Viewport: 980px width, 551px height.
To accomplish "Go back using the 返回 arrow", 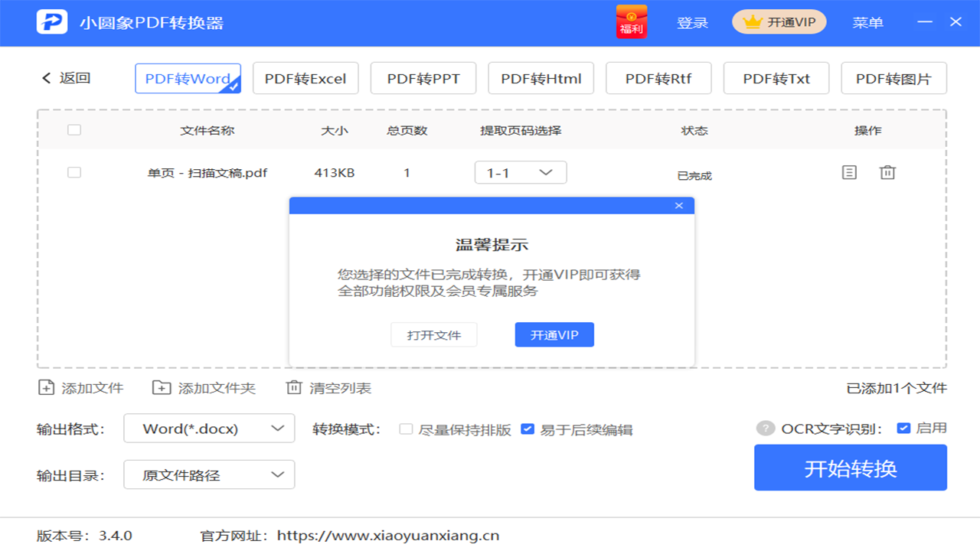I will [46, 77].
